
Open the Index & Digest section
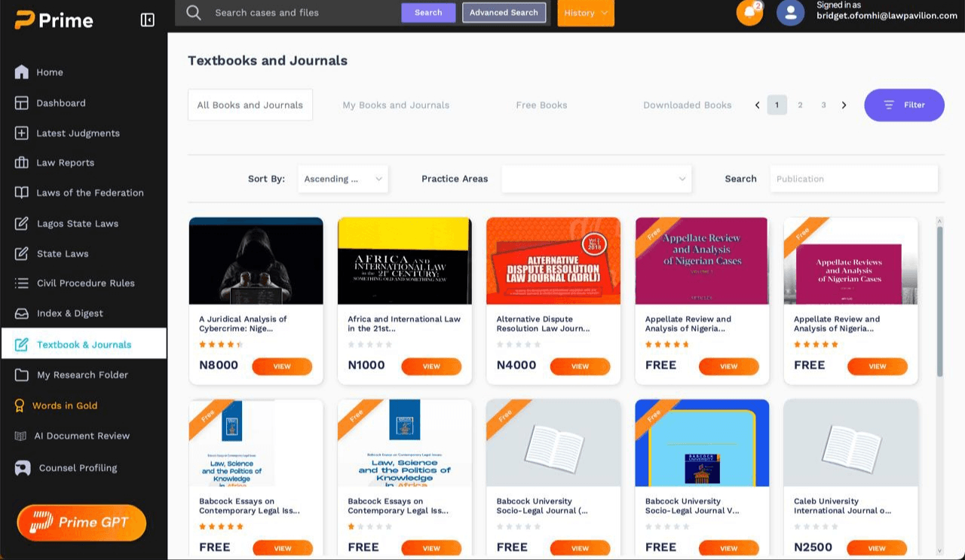pyautogui.click(x=69, y=314)
